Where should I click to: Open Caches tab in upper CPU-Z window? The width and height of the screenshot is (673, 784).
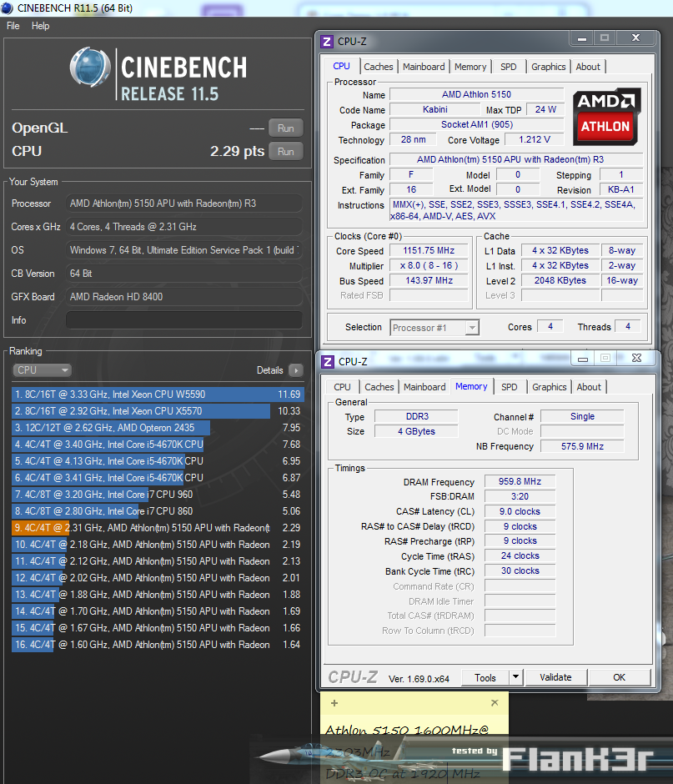click(x=379, y=67)
